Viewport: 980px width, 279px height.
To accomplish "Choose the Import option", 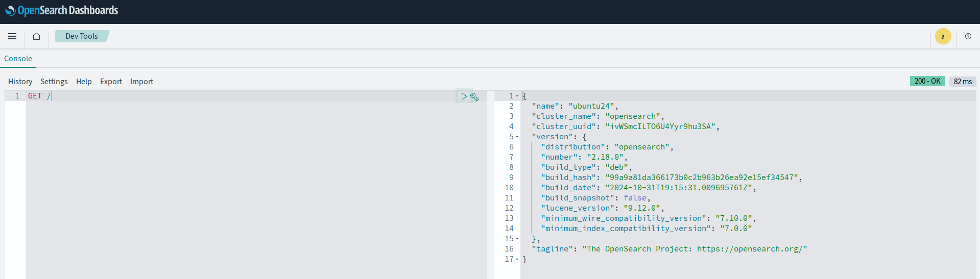I will pyautogui.click(x=141, y=82).
